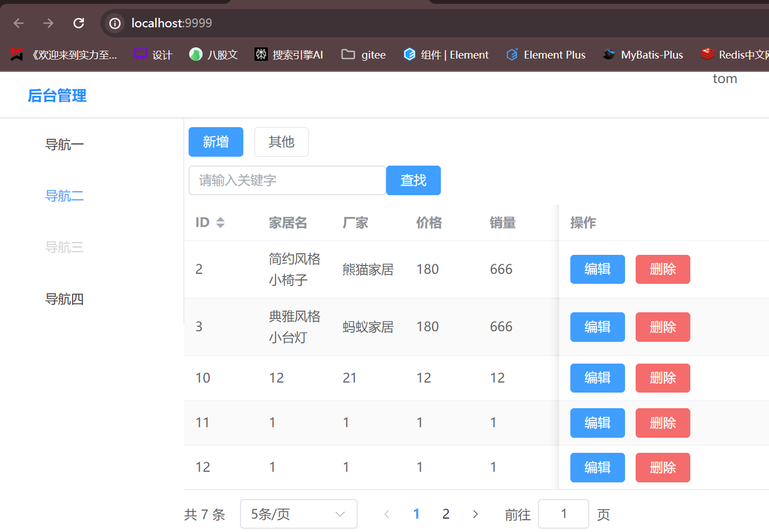The image size is (769, 532).
Task: Click the 典雅风格小台灯 cell
Action: pyautogui.click(x=295, y=327)
